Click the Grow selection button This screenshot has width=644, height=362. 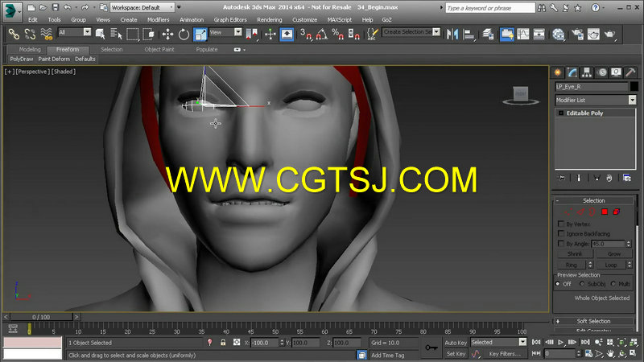point(614,253)
